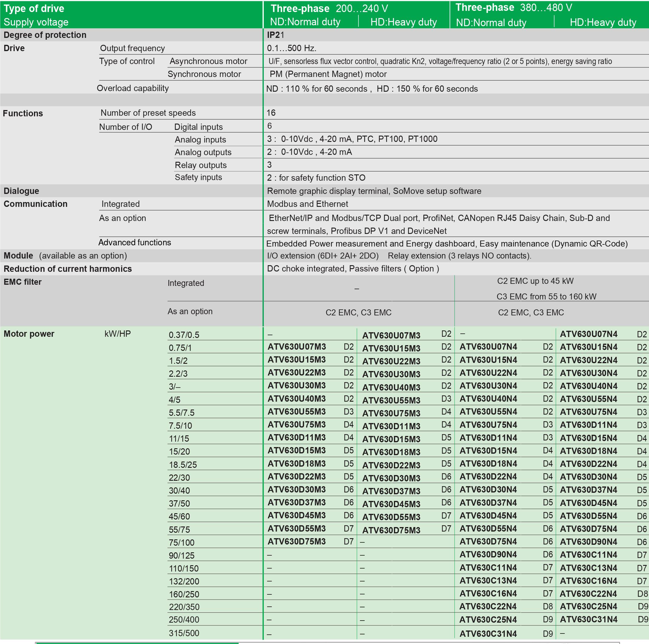649x644 pixels.
Task: Click 'Reduction of current harmonics' label
Action: pyautogui.click(x=68, y=269)
